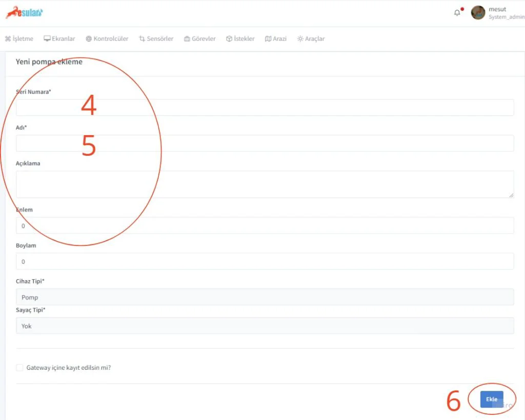The height and width of the screenshot is (420, 525).
Task: Open the mesut user avatar
Action: tap(478, 13)
